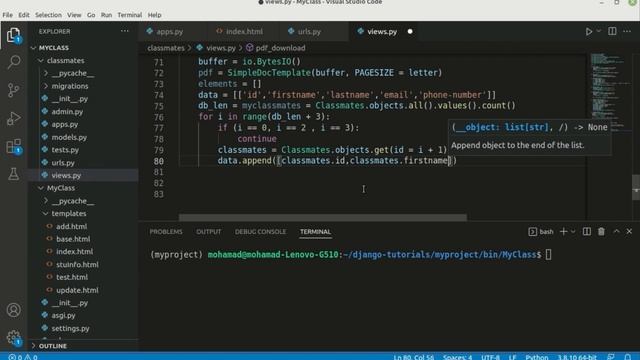This screenshot has height=360, width=640.
Task: Click pdf_download breadcrumb item
Action: point(280,48)
